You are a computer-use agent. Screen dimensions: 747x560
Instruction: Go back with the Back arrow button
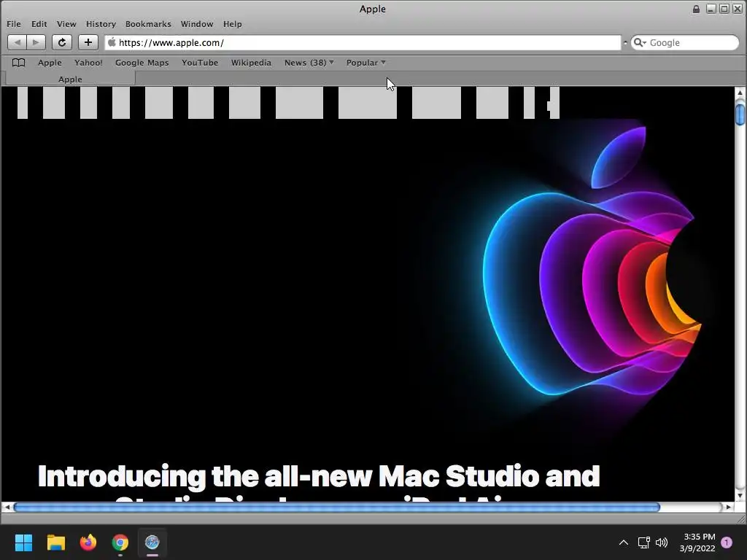click(18, 42)
